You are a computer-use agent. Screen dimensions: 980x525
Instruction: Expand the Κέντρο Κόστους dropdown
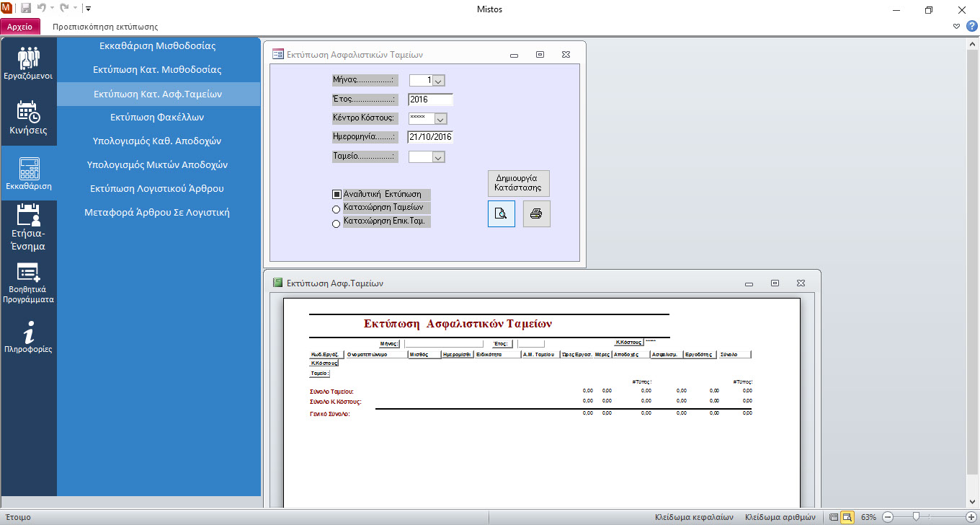pyautogui.click(x=440, y=119)
